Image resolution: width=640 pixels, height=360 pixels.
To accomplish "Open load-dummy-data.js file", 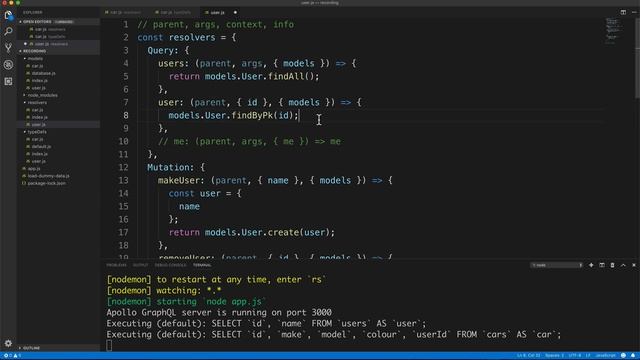I will tap(48, 176).
